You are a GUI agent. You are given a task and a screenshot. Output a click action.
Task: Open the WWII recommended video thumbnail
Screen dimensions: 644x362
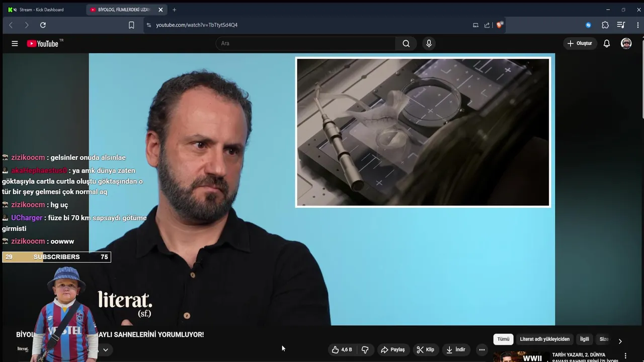[521, 357]
